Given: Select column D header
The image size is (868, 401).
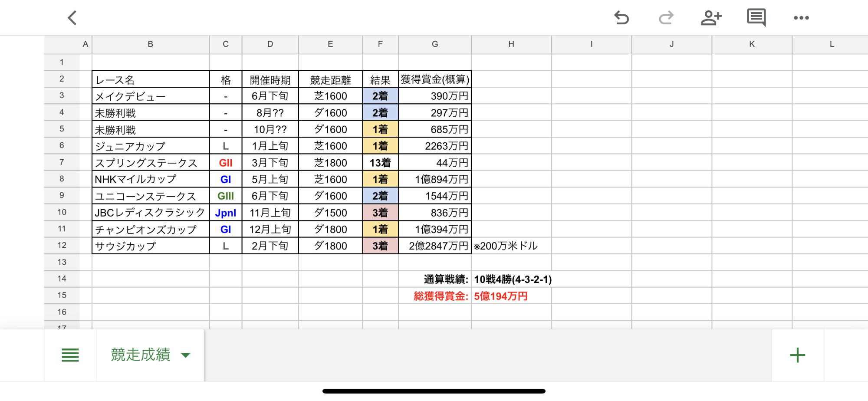Looking at the screenshot, I should click(x=270, y=44).
